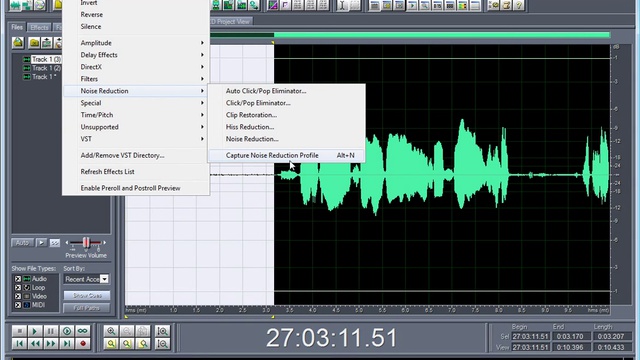Select the Silence effect entry

[136, 27]
